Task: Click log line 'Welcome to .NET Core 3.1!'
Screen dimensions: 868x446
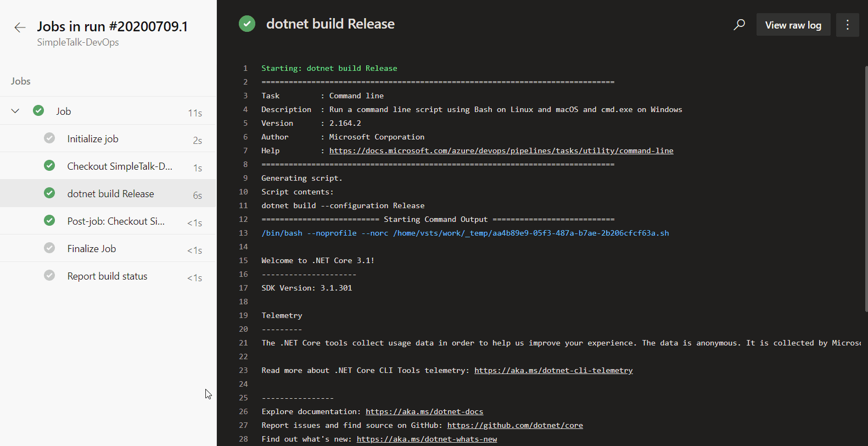Action: pos(318,260)
